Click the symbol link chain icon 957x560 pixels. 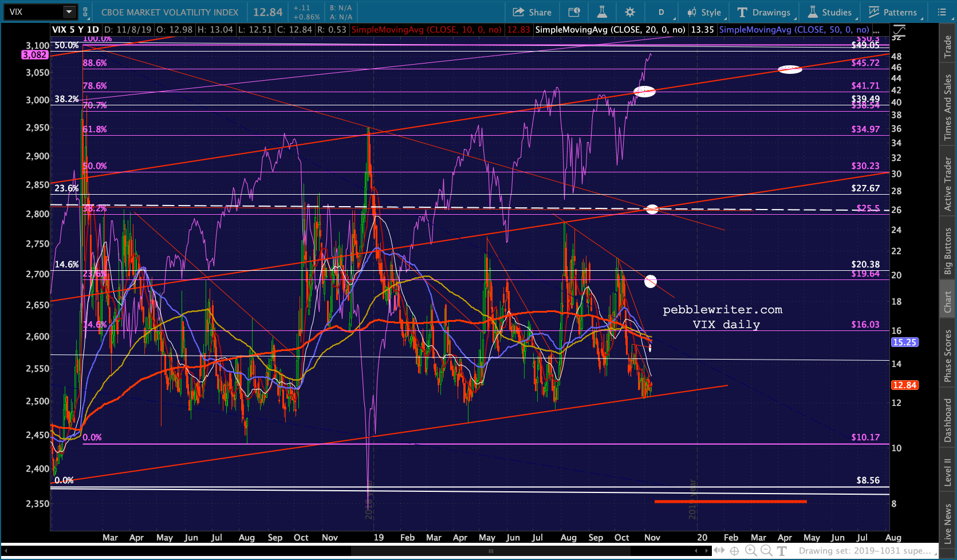pyautogui.click(x=85, y=12)
